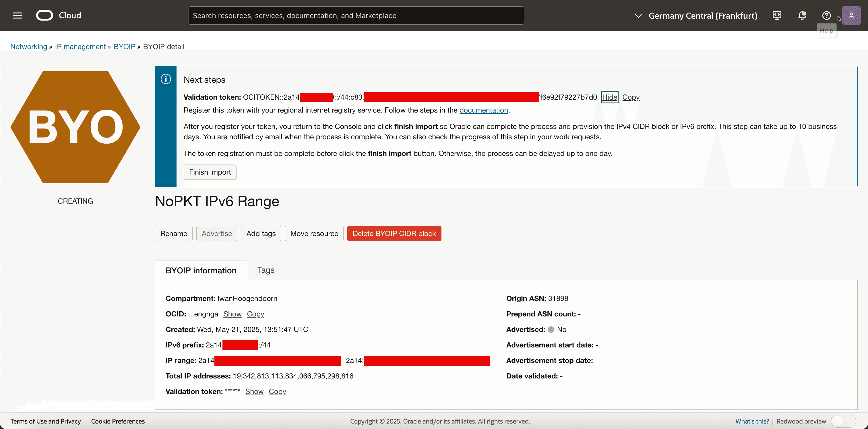868x429 pixels.
Task: Click the BYO hexagon resource icon
Action: point(75,127)
